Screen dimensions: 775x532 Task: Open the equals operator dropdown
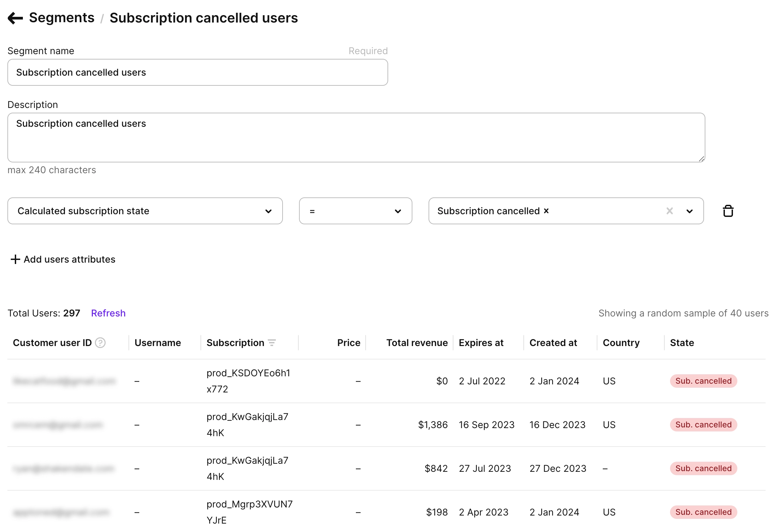pyautogui.click(x=355, y=211)
